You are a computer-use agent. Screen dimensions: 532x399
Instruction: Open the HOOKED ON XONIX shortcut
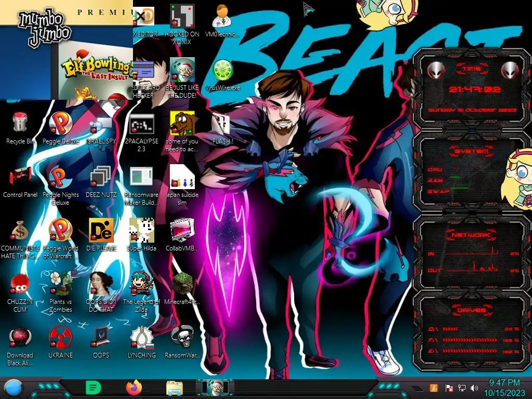(x=182, y=24)
